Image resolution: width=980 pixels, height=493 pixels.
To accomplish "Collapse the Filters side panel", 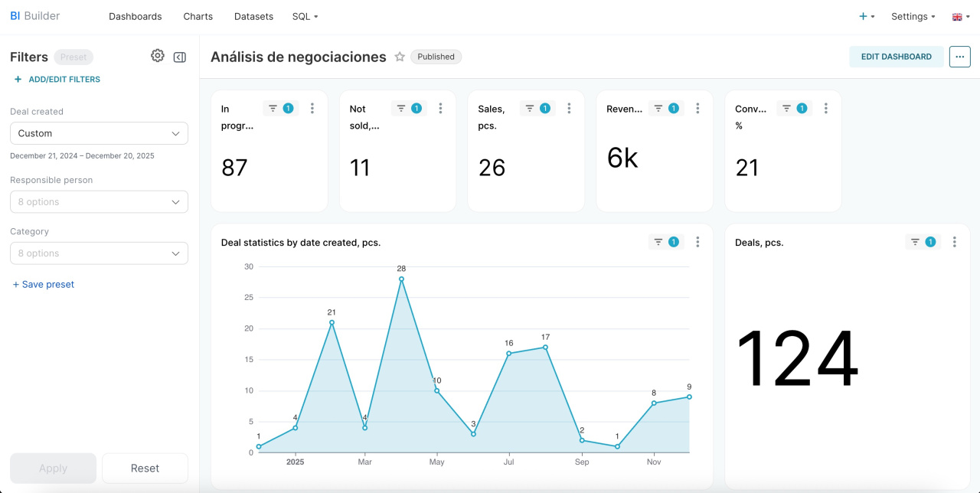I will 180,57.
